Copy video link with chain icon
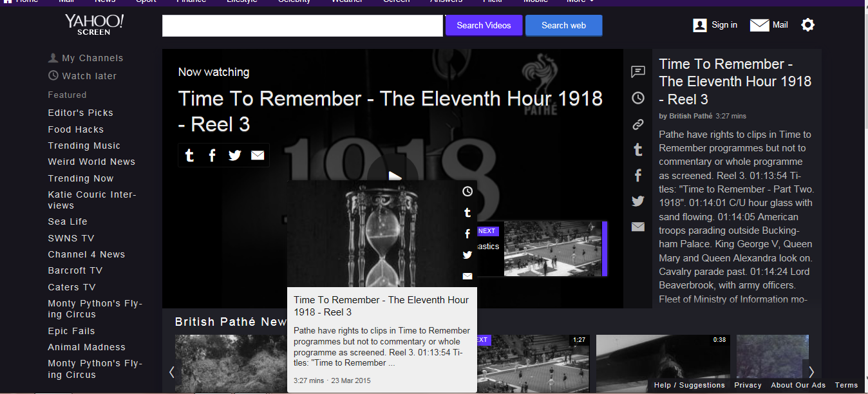 pyautogui.click(x=638, y=124)
